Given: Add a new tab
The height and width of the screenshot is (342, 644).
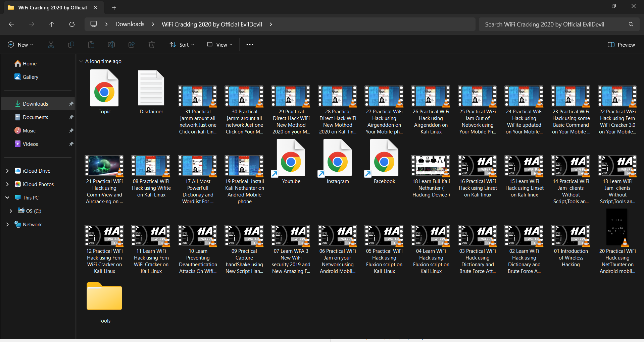Looking at the screenshot, I should tap(114, 7).
